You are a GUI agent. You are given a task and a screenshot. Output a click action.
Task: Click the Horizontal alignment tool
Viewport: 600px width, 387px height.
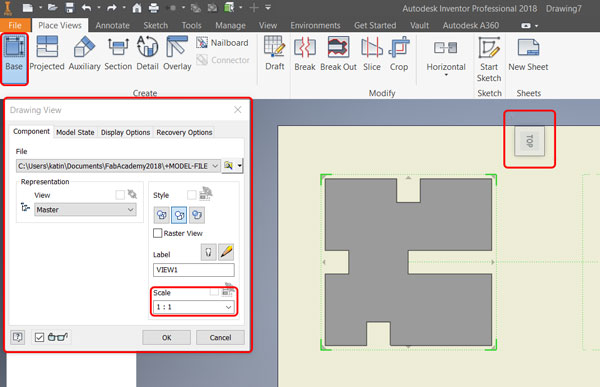[446, 54]
